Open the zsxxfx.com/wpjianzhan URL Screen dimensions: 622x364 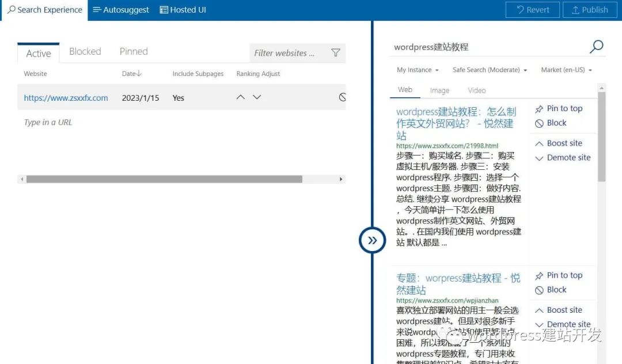click(x=447, y=301)
